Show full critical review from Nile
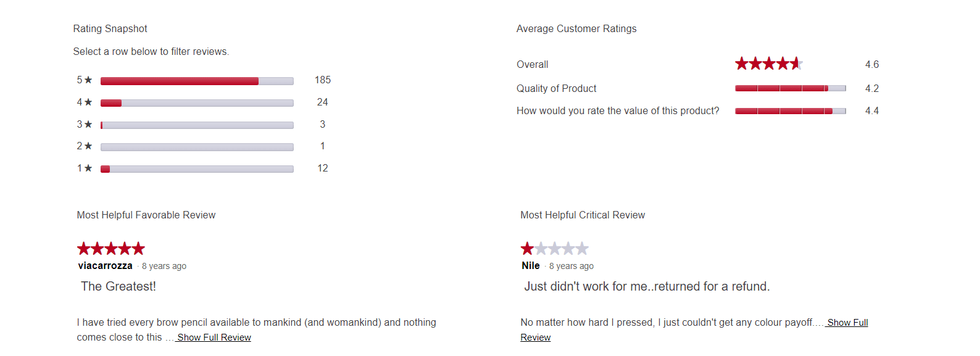The width and height of the screenshot is (980, 356). pos(847,323)
